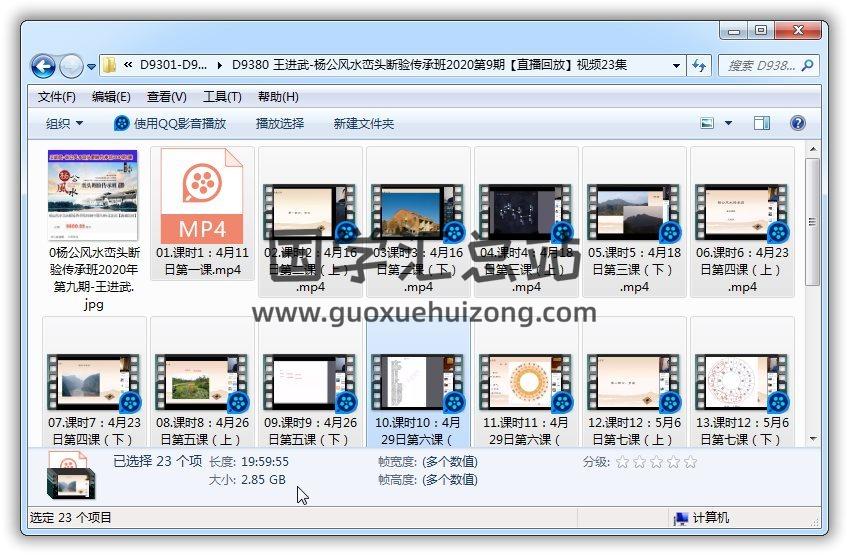Open the recent pages dropdown arrow

click(91, 67)
